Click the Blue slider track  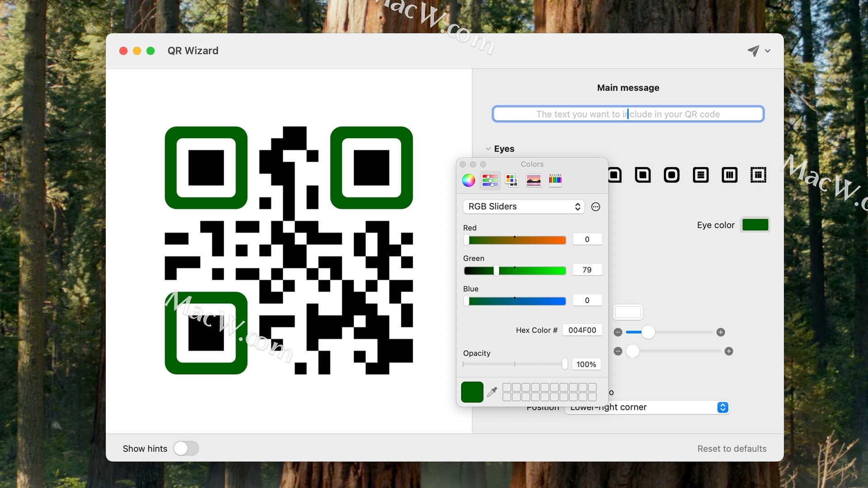click(x=514, y=301)
